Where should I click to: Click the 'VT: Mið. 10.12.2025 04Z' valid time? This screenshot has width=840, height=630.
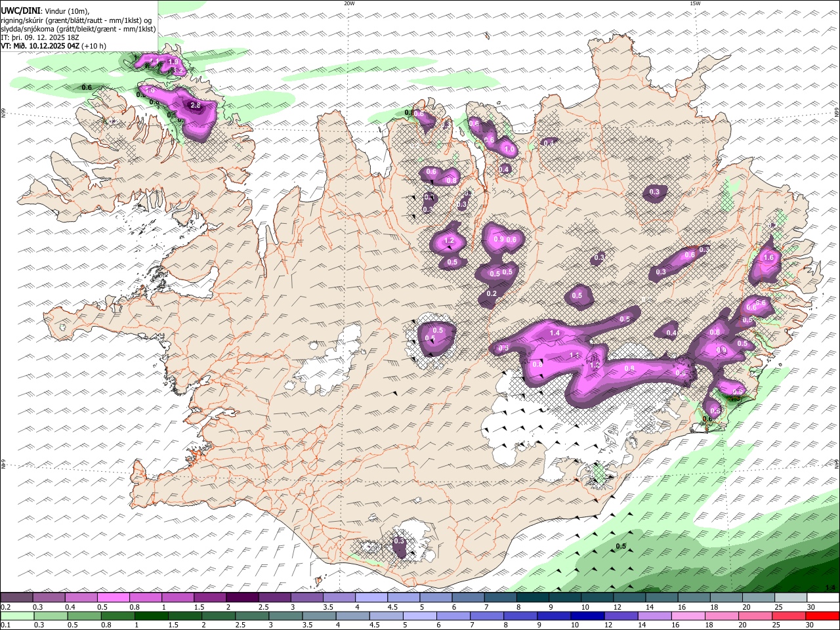[x=41, y=46]
